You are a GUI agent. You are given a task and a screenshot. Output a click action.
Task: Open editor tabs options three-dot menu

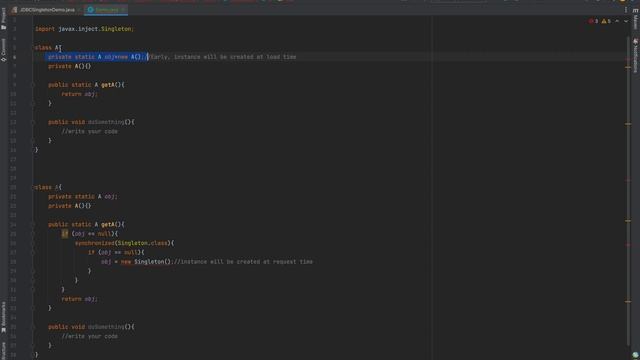(x=626, y=9)
